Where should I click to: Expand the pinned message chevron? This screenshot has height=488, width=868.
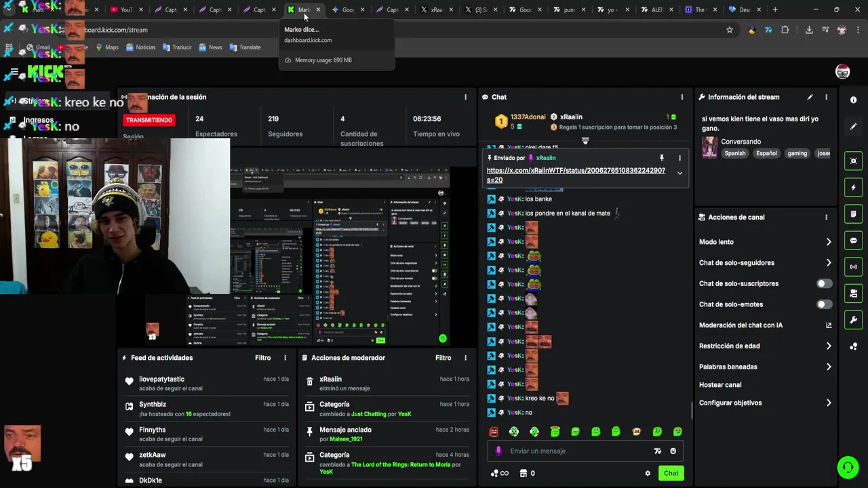(x=679, y=173)
